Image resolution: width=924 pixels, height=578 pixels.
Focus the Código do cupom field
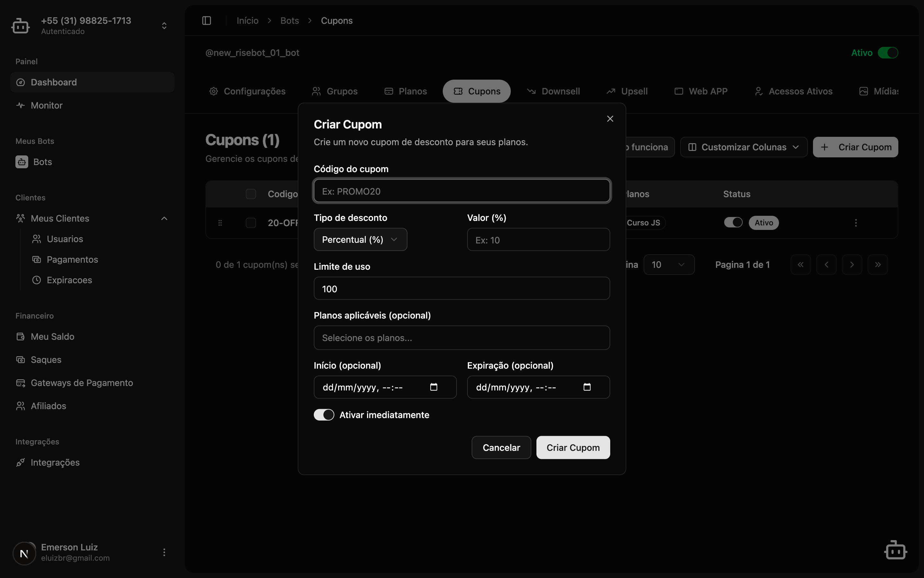[x=462, y=191]
